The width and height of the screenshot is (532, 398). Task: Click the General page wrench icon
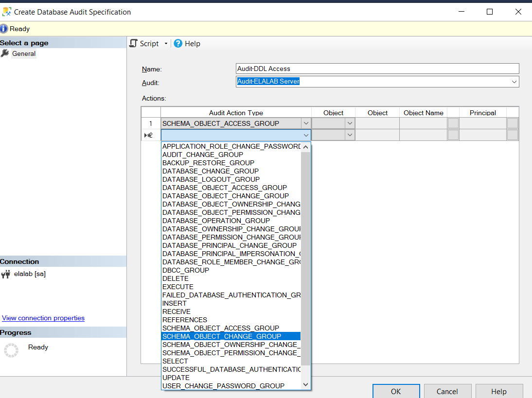[5, 53]
